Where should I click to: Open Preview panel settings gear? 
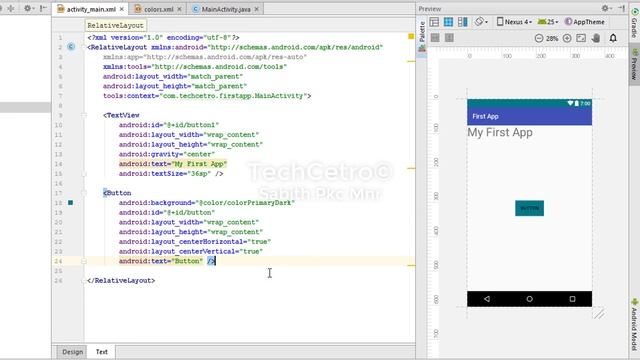coord(606,9)
